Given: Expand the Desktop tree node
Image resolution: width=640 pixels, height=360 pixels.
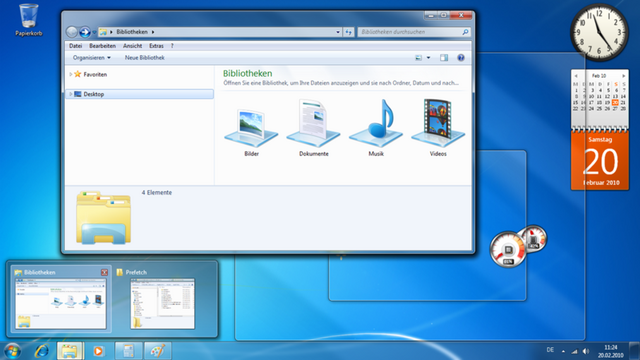Looking at the screenshot, I should pos(71,94).
